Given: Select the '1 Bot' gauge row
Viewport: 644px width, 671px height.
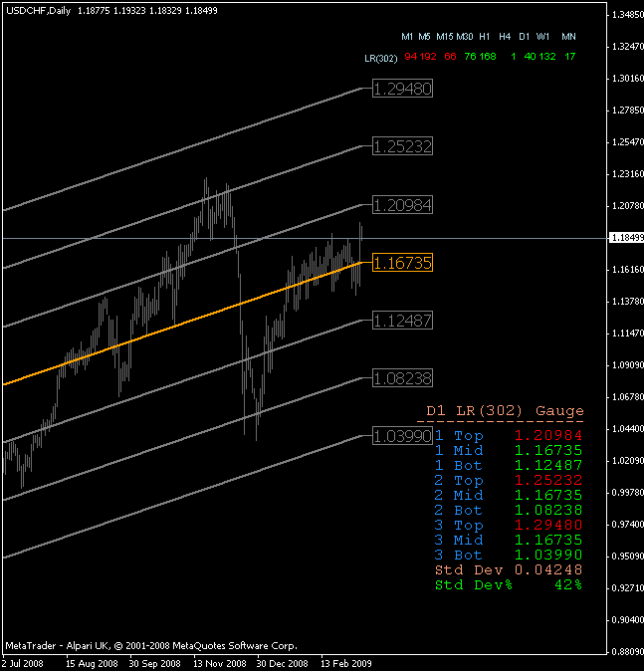Looking at the screenshot, I should click(x=509, y=465).
